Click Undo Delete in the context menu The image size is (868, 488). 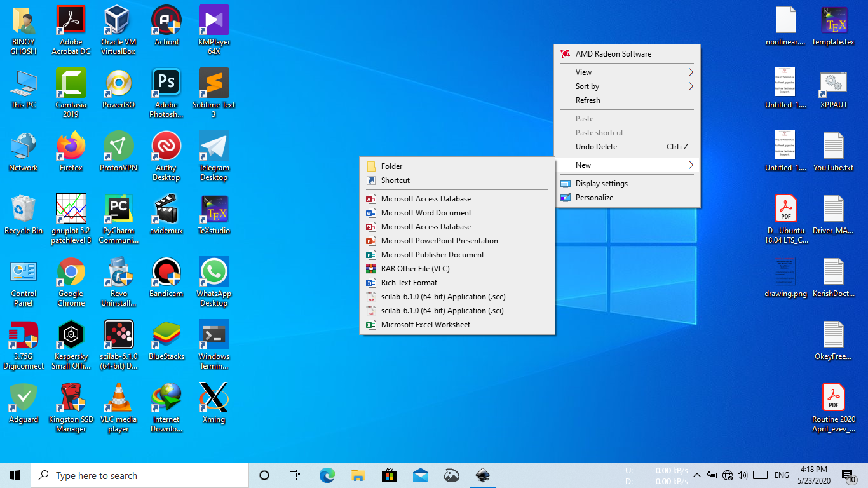click(596, 147)
